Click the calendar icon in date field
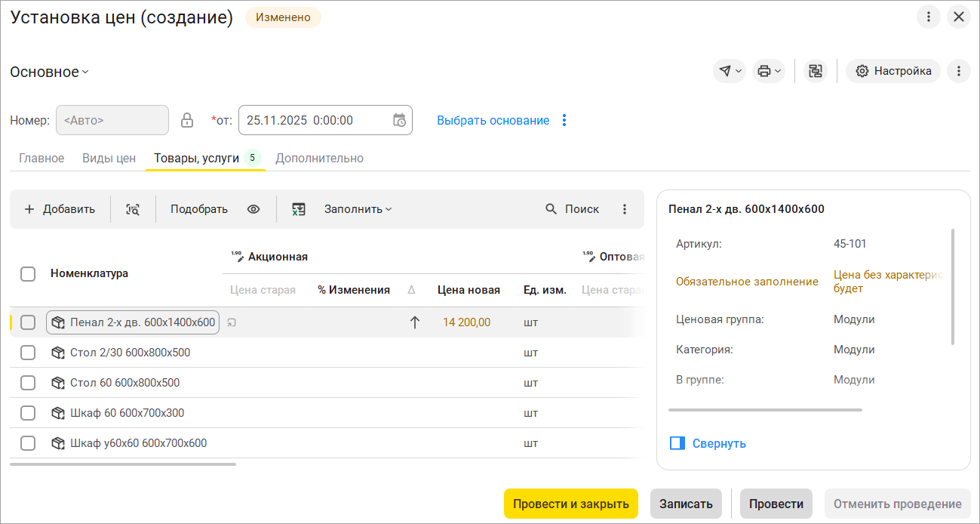The height and width of the screenshot is (524, 980). click(400, 120)
